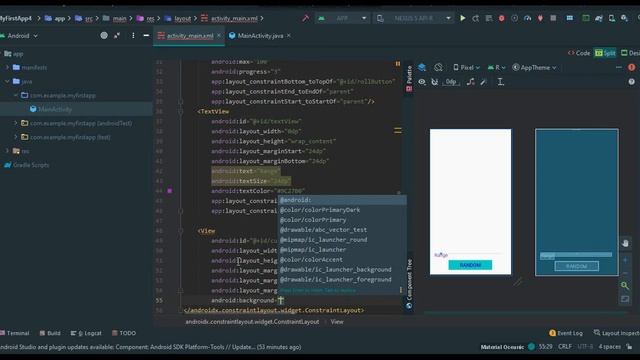Choose @mipmap/ic_launcher_round suggestion

(342, 240)
